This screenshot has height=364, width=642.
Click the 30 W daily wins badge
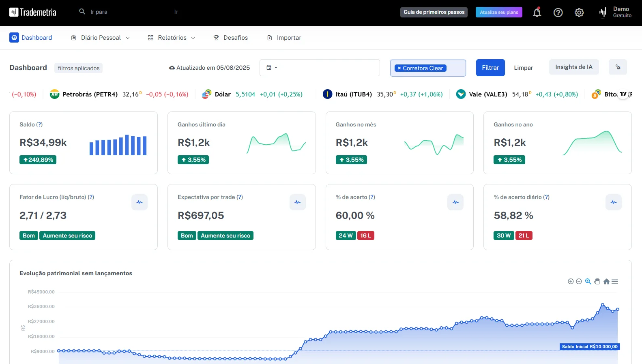[x=504, y=236]
